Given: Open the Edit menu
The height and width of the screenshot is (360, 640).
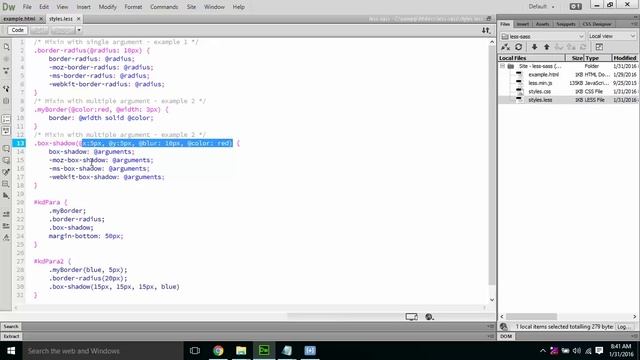Looking at the screenshot, I should (x=44, y=7).
